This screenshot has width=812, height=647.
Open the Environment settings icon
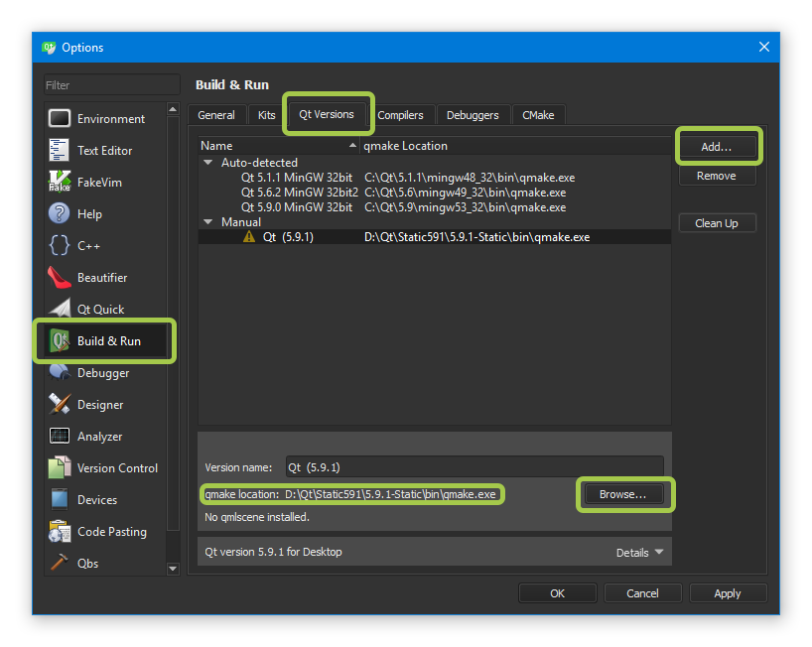(59, 118)
